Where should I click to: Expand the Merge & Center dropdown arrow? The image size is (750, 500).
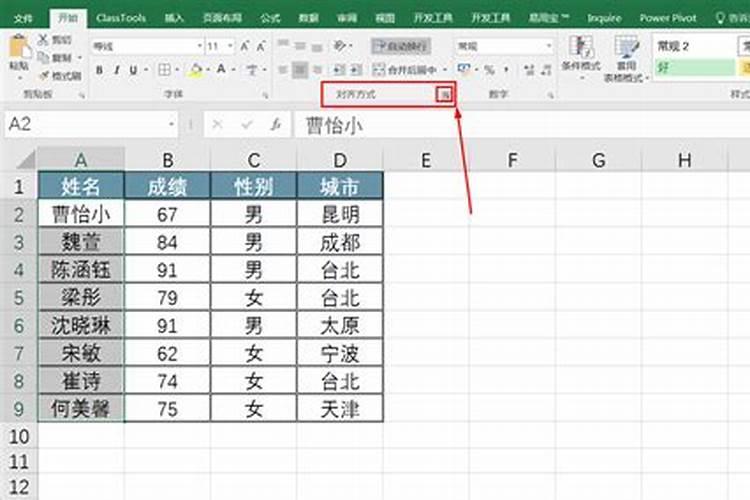pyautogui.click(x=445, y=70)
